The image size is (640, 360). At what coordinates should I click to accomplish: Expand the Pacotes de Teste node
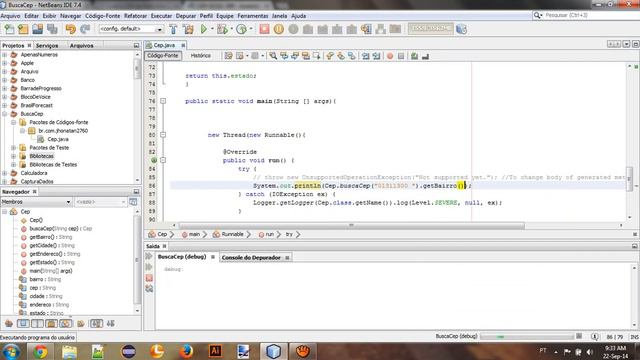tap(13, 148)
